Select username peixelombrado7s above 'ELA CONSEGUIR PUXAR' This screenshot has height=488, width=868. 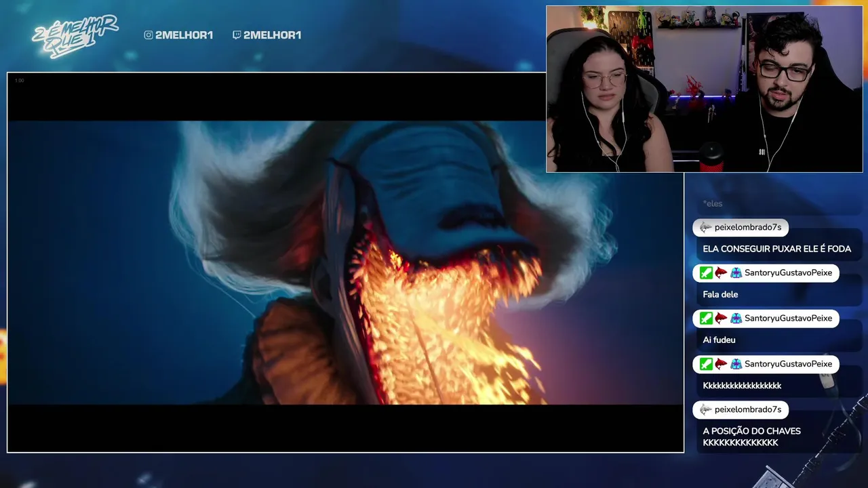click(x=748, y=228)
